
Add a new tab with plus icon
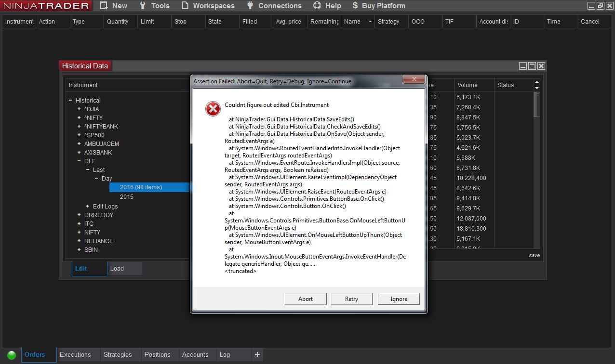(x=257, y=354)
